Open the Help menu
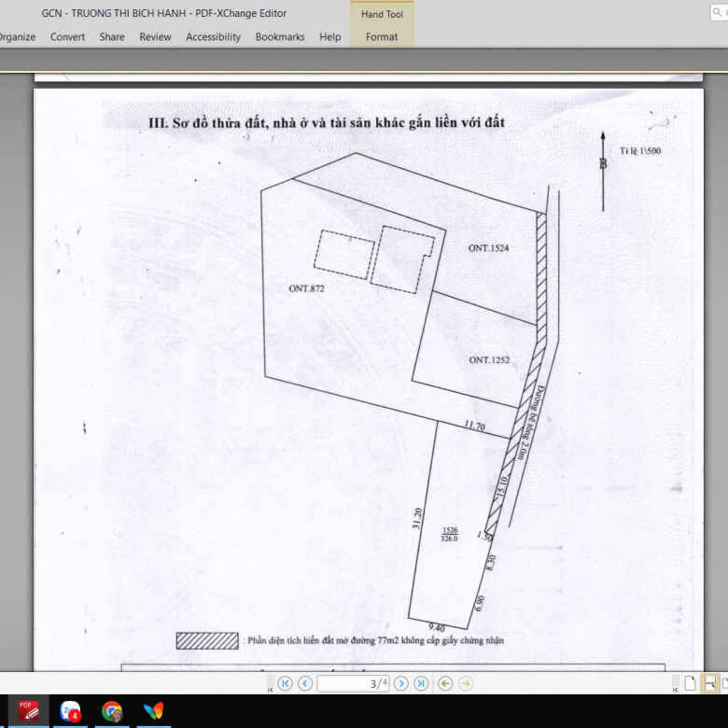The width and height of the screenshot is (728, 728). tap(330, 37)
